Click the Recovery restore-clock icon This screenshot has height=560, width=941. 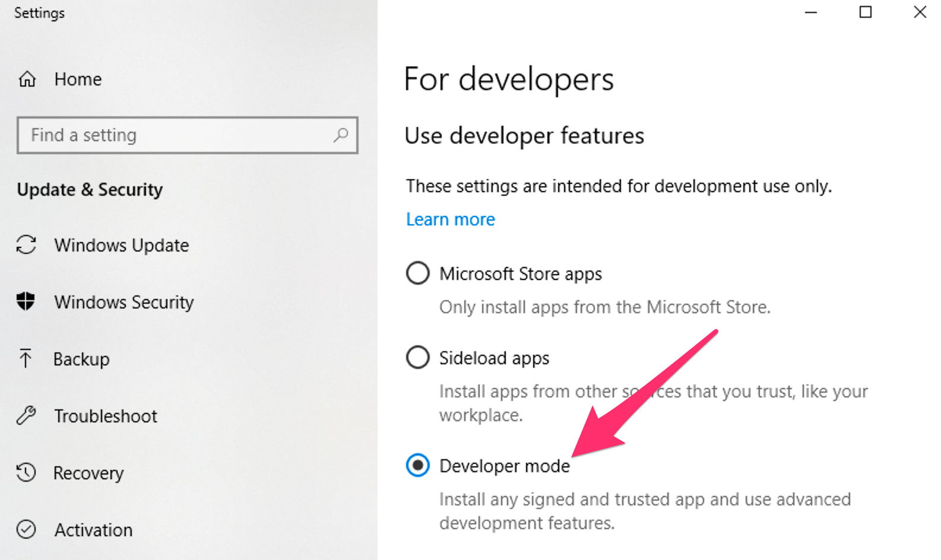coord(26,473)
